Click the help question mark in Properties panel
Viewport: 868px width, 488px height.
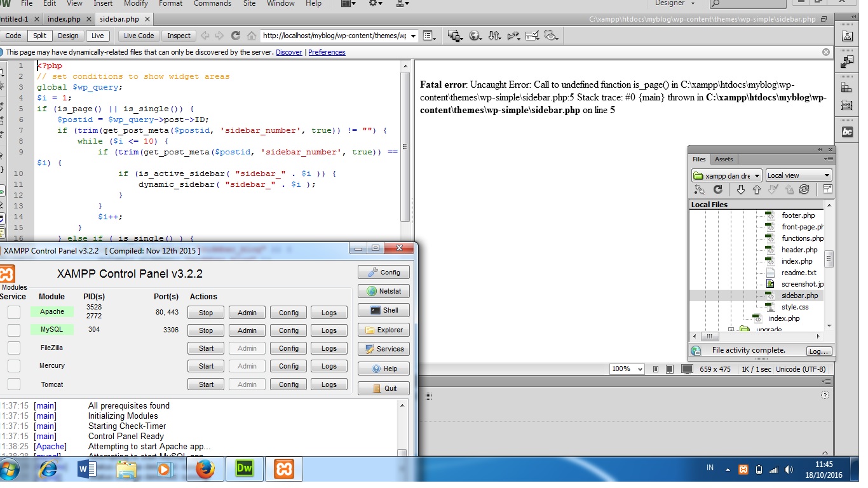[825, 395]
